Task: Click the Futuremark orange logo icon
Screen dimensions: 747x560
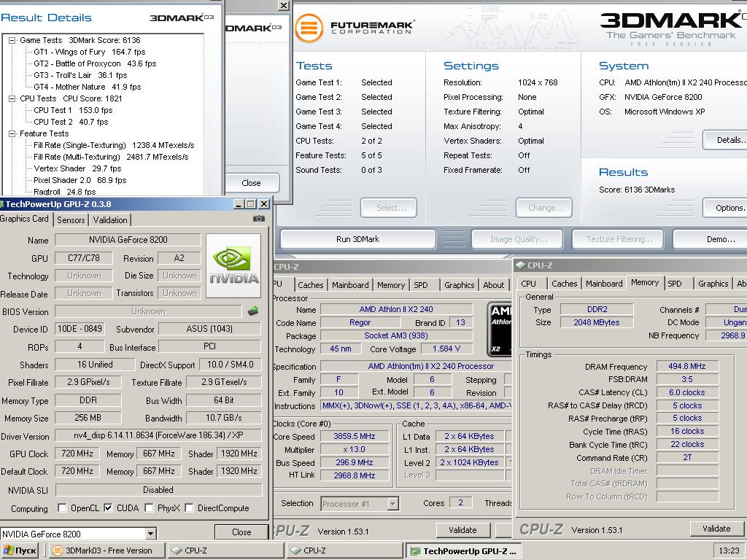Action: (x=309, y=28)
